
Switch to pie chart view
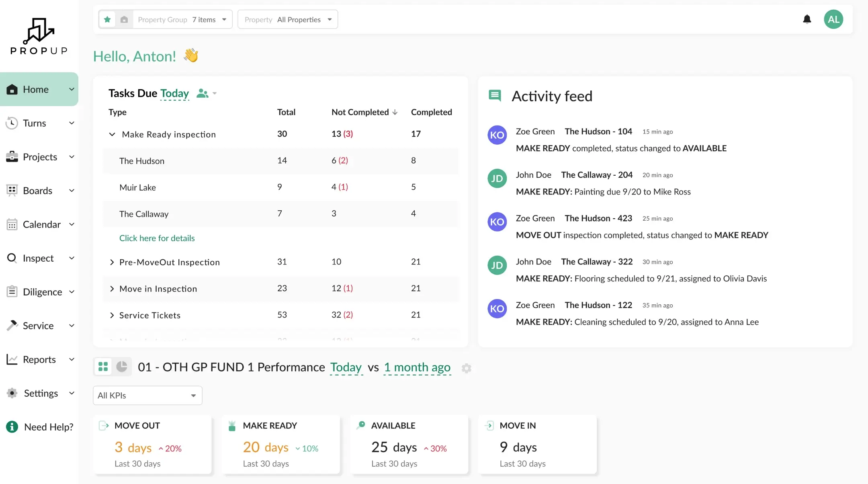pyautogui.click(x=121, y=367)
